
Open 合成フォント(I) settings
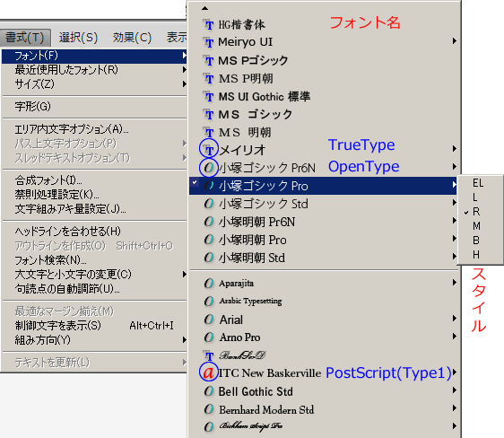[94, 180]
